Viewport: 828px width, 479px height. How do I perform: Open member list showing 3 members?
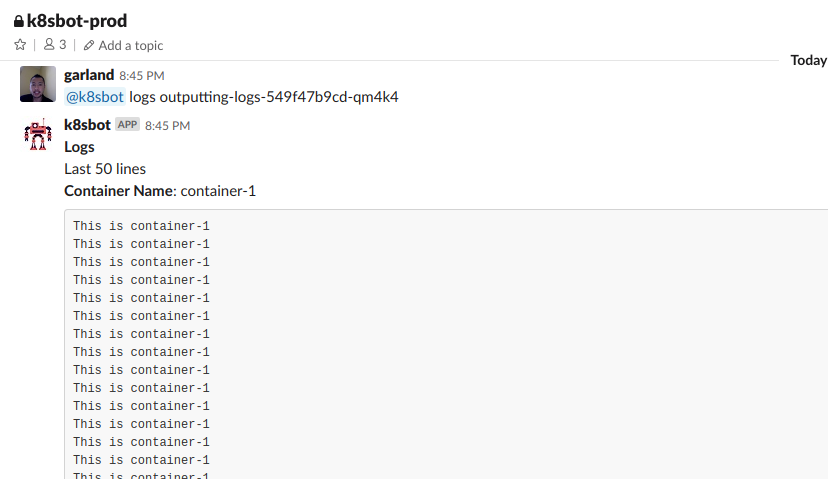pos(55,45)
